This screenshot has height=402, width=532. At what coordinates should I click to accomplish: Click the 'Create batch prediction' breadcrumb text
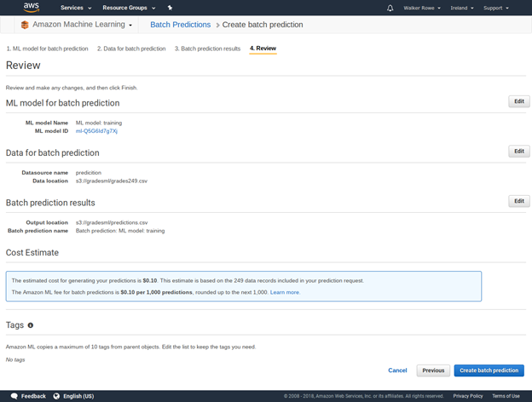click(263, 25)
